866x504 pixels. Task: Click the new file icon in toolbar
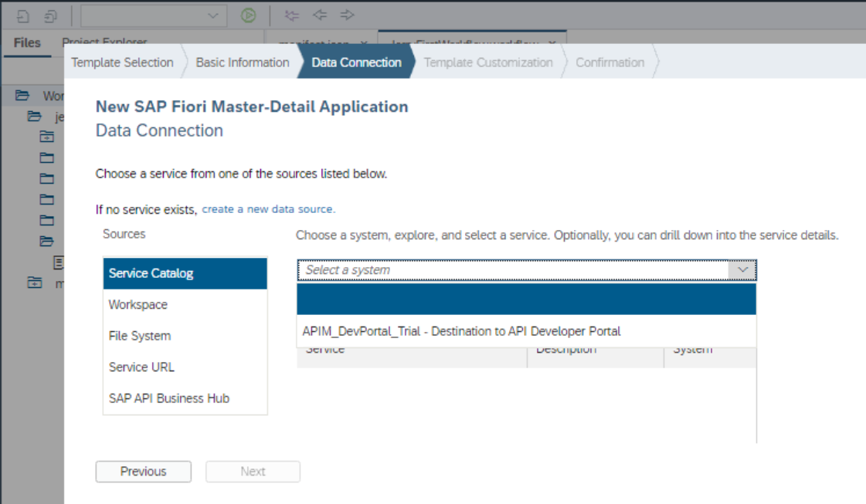(23, 16)
